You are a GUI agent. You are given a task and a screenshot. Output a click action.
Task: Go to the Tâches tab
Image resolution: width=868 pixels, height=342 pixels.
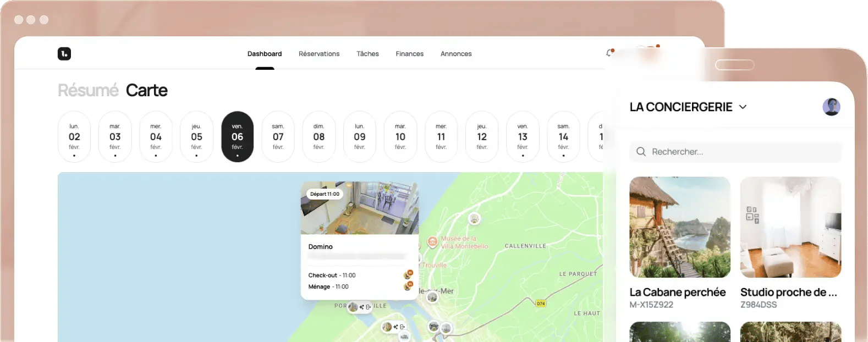[x=367, y=54]
